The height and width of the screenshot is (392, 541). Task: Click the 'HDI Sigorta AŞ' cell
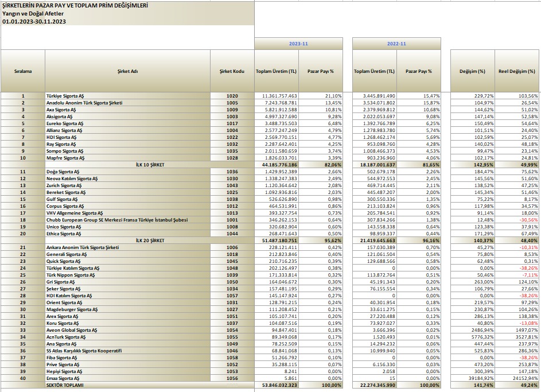pos(128,137)
